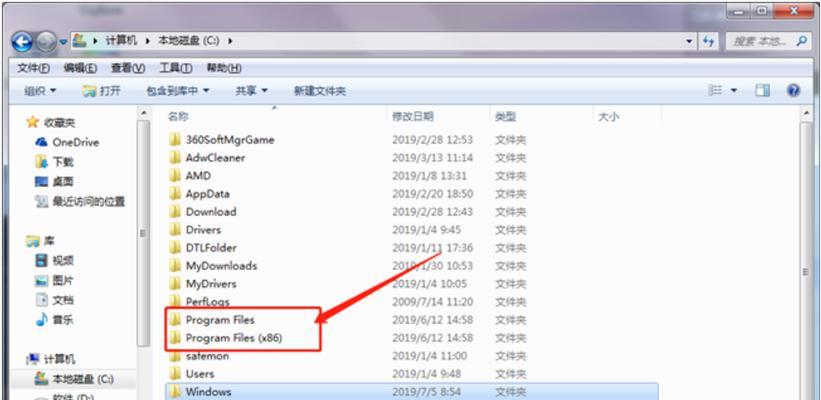The height and width of the screenshot is (400, 821).
Task: Select the 桌面 desktop sidebar item
Action: point(62,181)
